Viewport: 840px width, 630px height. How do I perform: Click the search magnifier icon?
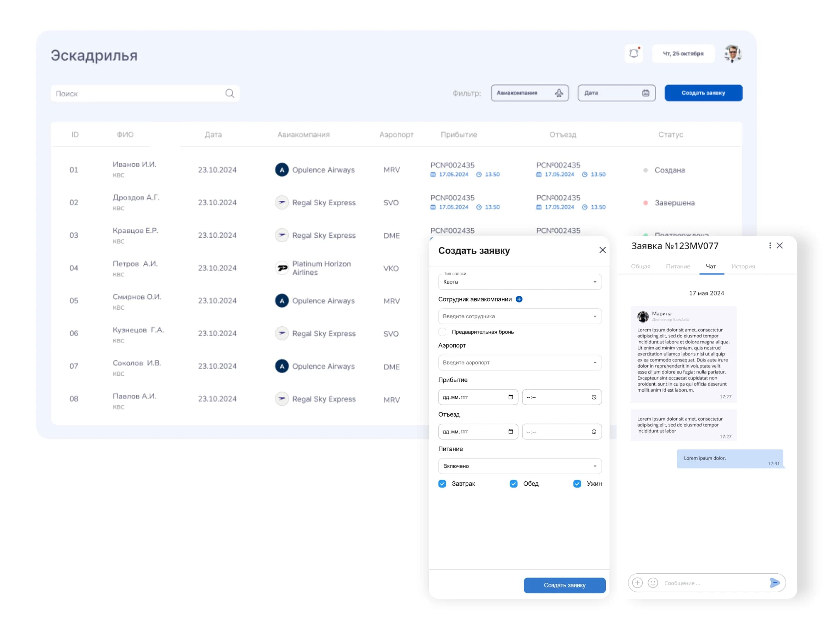tap(230, 93)
